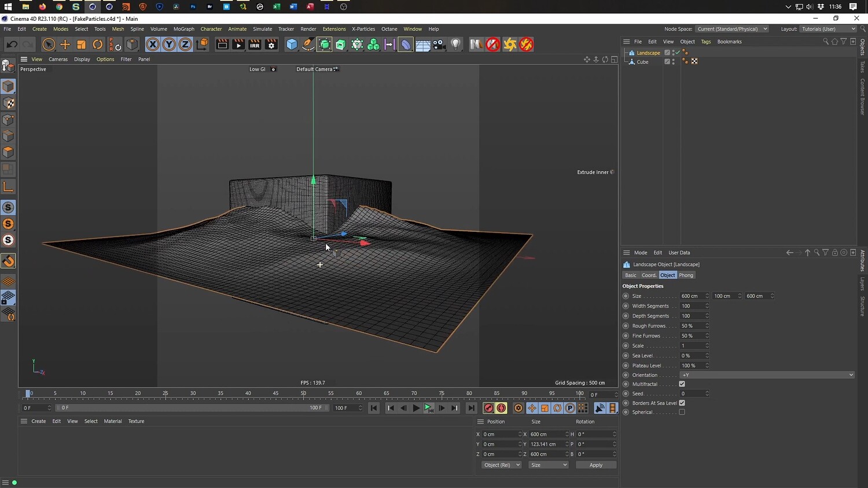Viewport: 868px width, 488px height.
Task: Play the animation forwards
Action: (x=416, y=408)
